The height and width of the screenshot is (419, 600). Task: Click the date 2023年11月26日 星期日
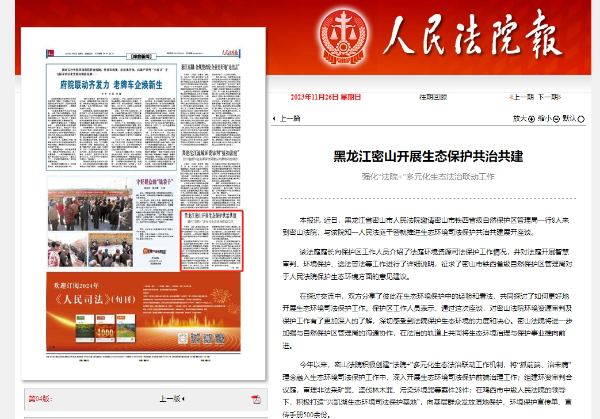pos(326,97)
